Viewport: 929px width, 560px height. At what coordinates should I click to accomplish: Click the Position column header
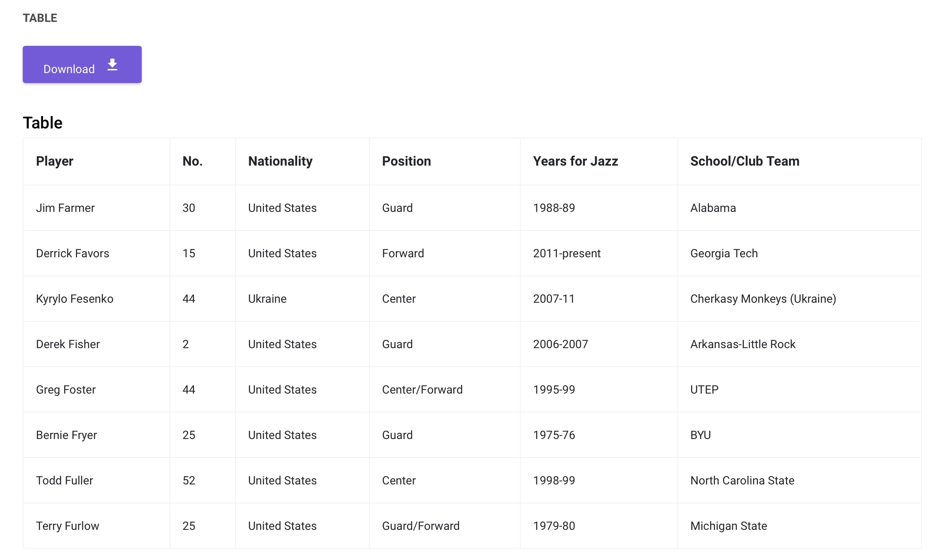445,161
